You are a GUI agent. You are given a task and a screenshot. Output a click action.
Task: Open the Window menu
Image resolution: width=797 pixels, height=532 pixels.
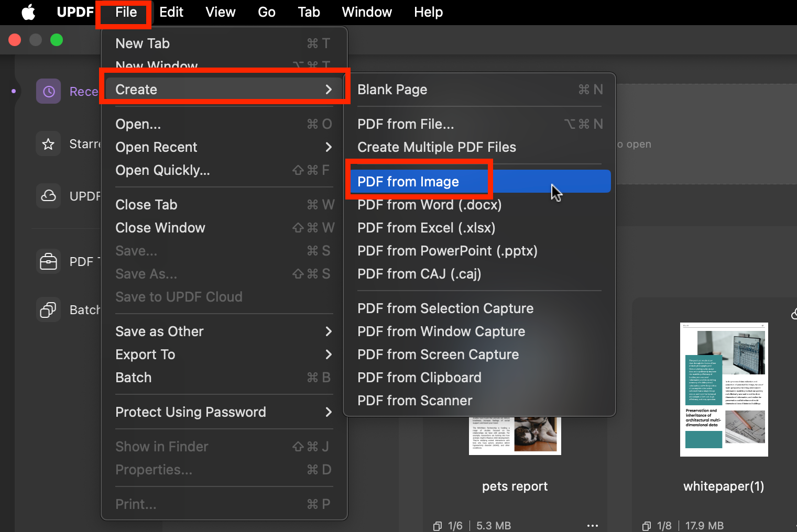click(366, 12)
